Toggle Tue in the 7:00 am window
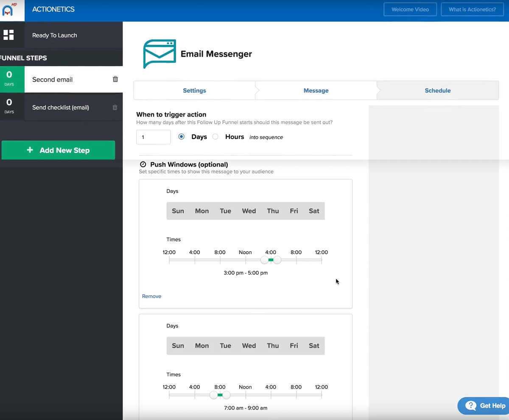Viewport: 509px width, 420px height. pyautogui.click(x=226, y=346)
